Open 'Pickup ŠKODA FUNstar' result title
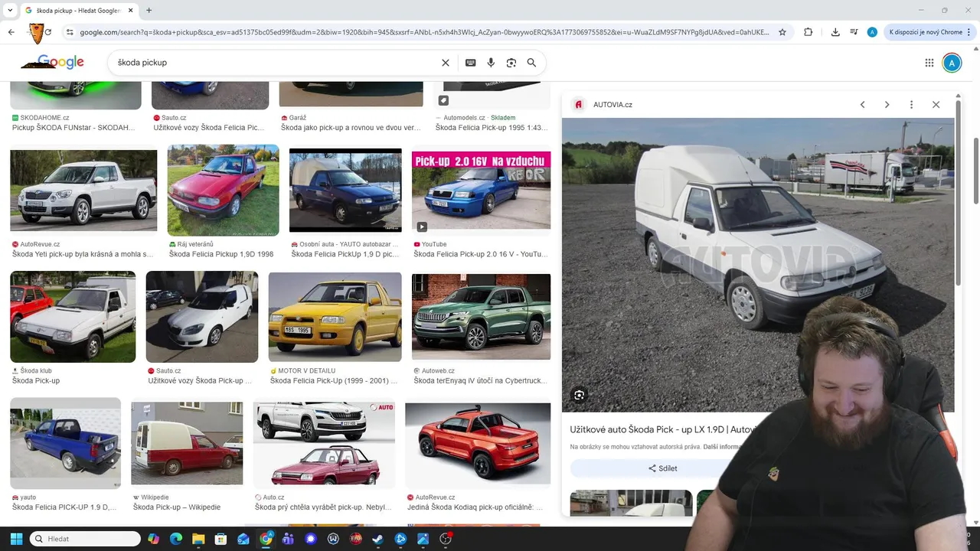Viewport: 980px width, 551px height. pos(73,128)
